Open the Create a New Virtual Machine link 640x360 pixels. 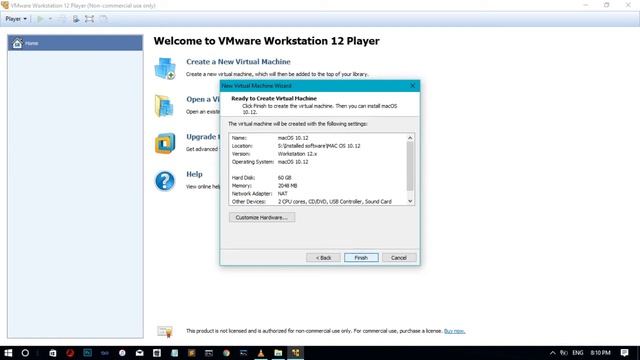point(238,62)
